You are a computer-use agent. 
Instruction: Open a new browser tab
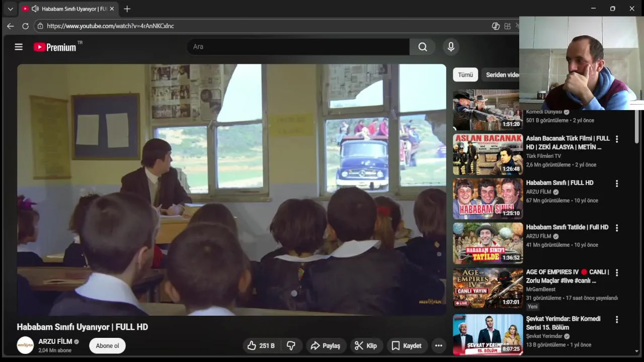pyautogui.click(x=127, y=9)
